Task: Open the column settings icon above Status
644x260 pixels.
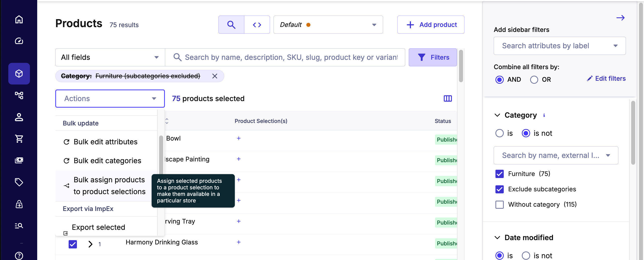Action: pyautogui.click(x=447, y=98)
